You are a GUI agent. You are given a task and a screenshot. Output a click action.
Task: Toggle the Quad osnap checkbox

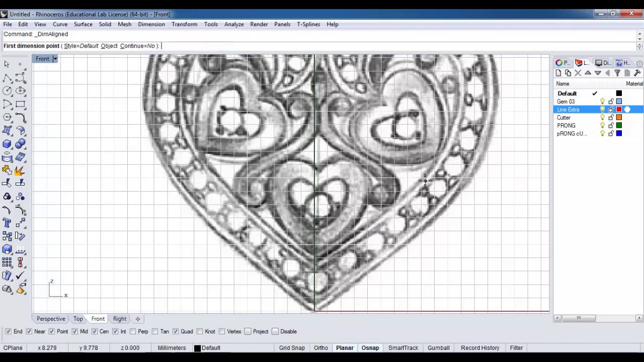click(x=176, y=331)
